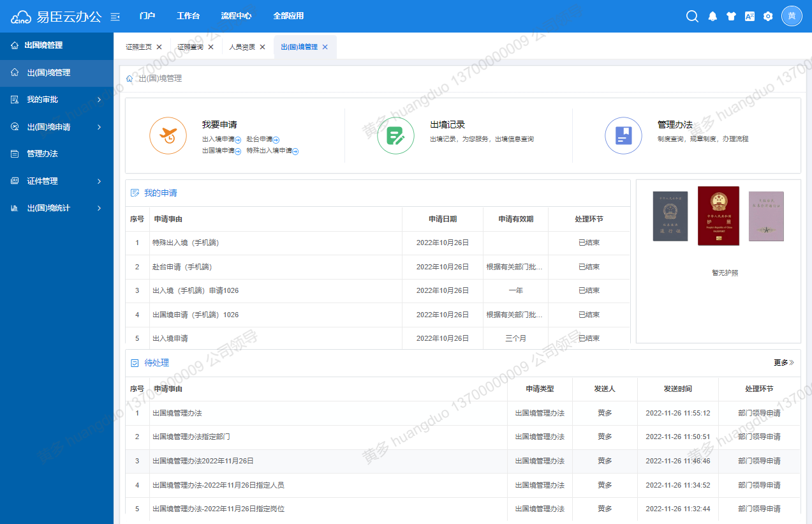Viewport: 812px width, 524px height.
Task: Close the 证照主页 tab
Action: [x=159, y=47]
